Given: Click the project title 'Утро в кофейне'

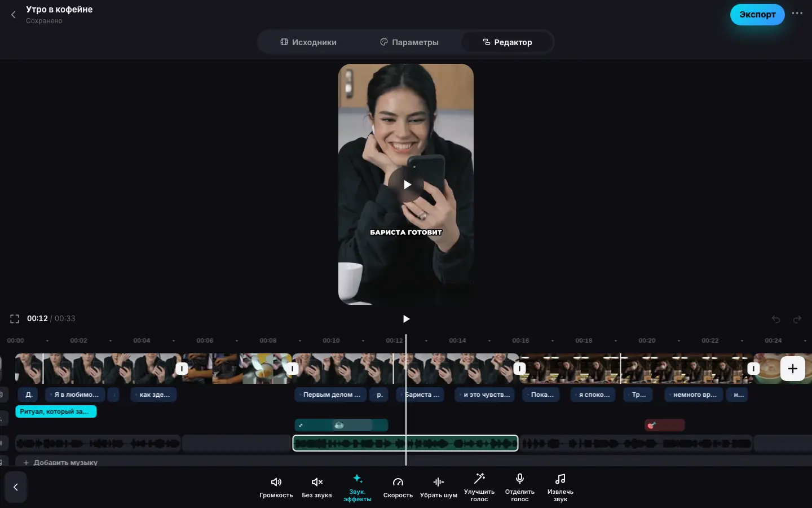Looking at the screenshot, I should coord(59,10).
